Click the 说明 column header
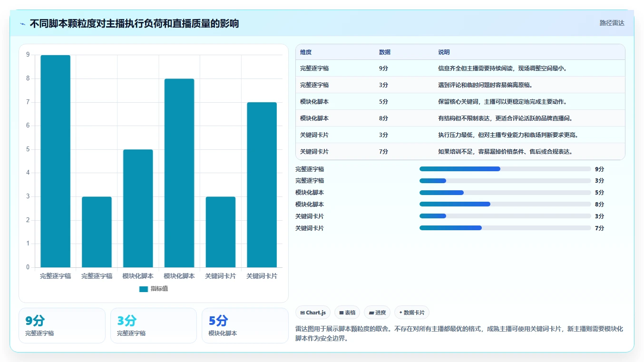The width and height of the screenshot is (644, 362). [444, 52]
